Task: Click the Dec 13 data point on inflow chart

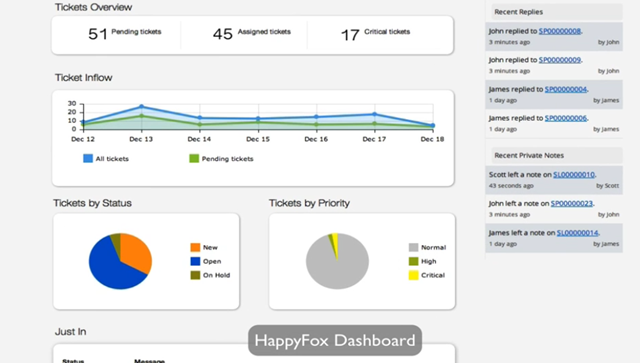Action: click(142, 107)
